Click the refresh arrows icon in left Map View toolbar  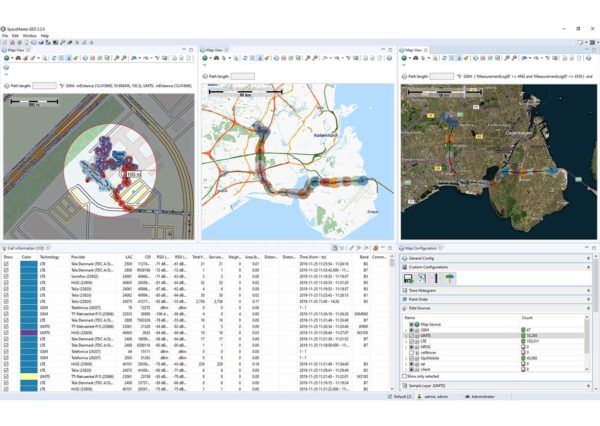click(54, 58)
